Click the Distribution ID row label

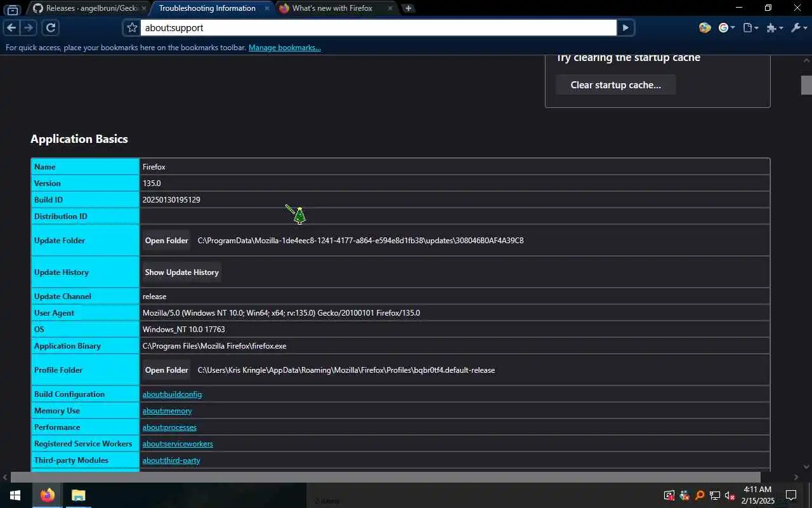60,217
